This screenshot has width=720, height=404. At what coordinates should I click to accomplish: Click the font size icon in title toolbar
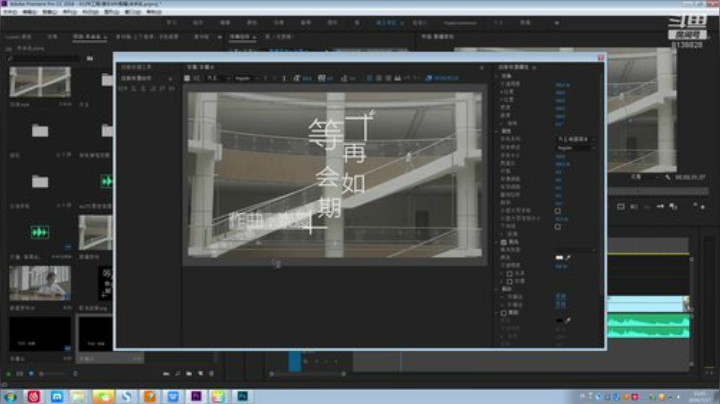(297, 79)
